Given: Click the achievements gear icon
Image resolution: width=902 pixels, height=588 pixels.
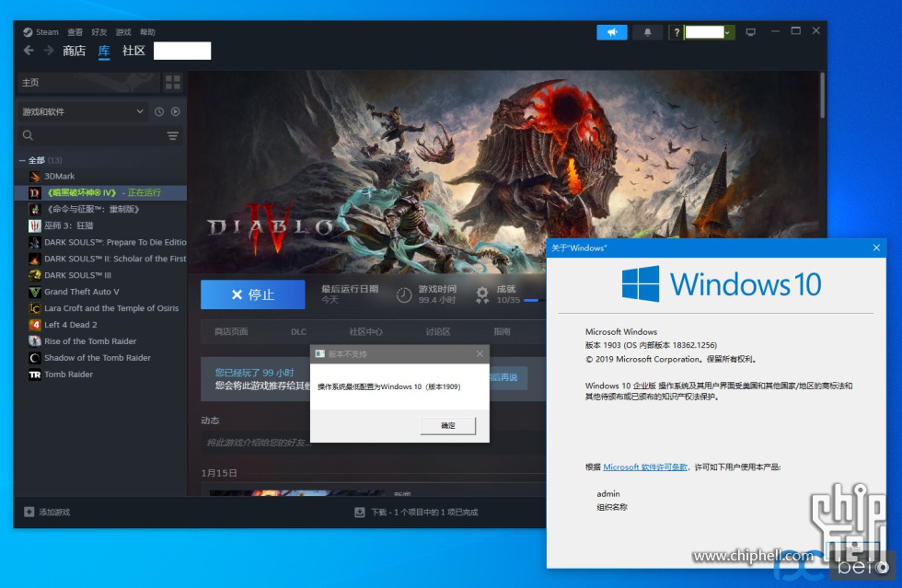Looking at the screenshot, I should tap(482, 294).
